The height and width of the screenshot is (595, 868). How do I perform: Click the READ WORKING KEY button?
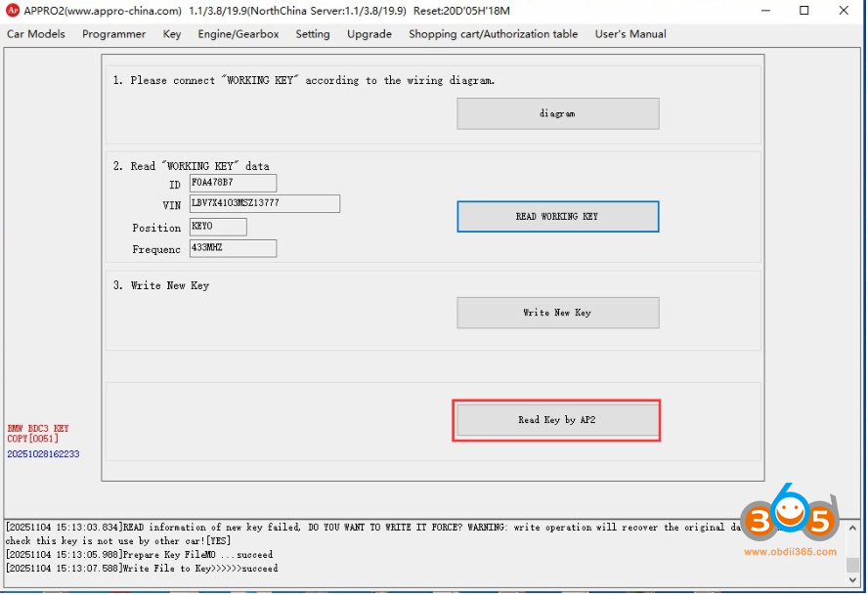(557, 217)
